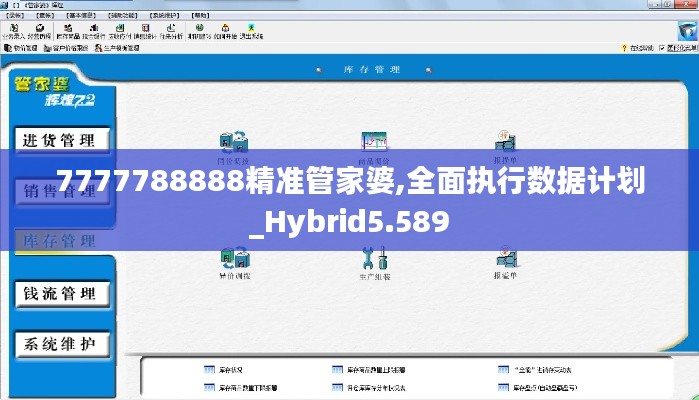
Task: Click the 业务录入 toolbar icon
Action: 13,31
